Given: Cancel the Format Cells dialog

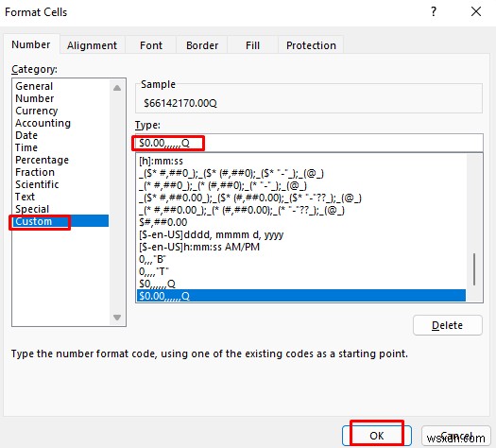Looking at the screenshot, I should point(455,436).
